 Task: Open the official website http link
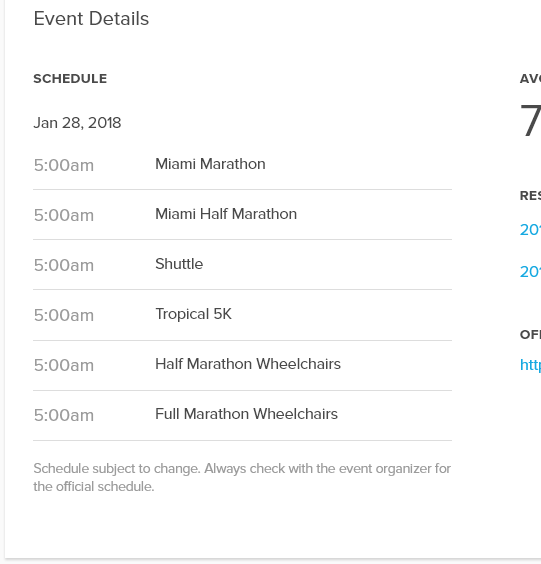530,365
